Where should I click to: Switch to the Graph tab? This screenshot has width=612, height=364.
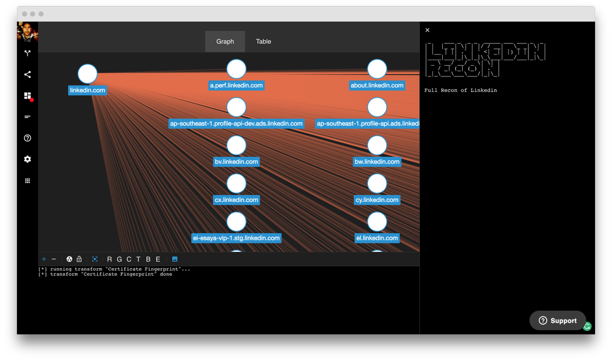[x=225, y=41]
